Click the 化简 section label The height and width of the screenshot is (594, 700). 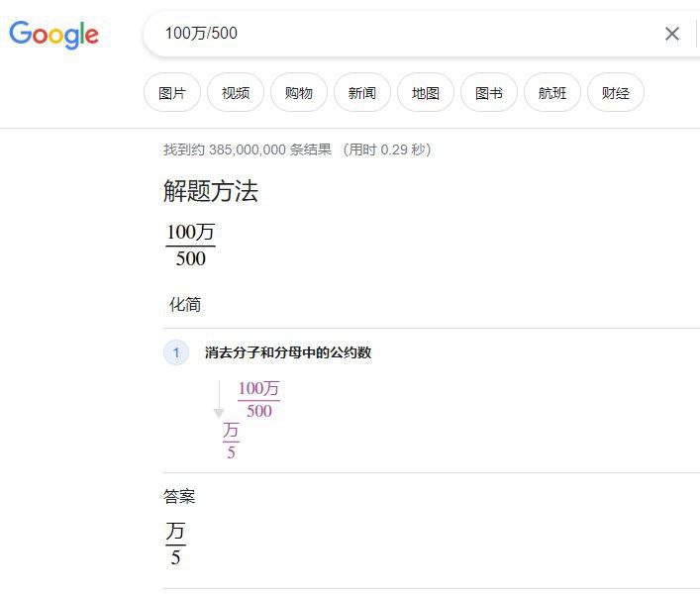click(185, 304)
